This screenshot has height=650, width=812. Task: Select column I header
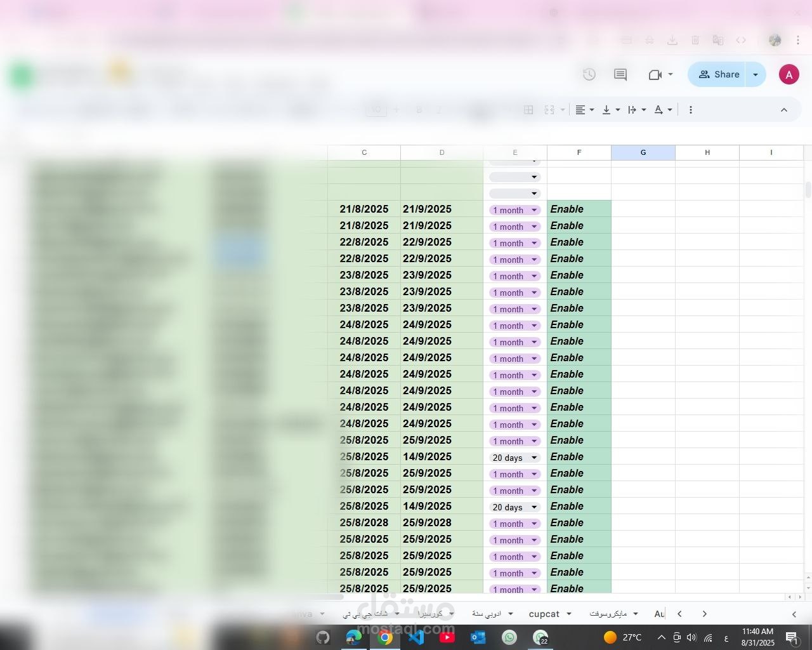click(x=771, y=152)
